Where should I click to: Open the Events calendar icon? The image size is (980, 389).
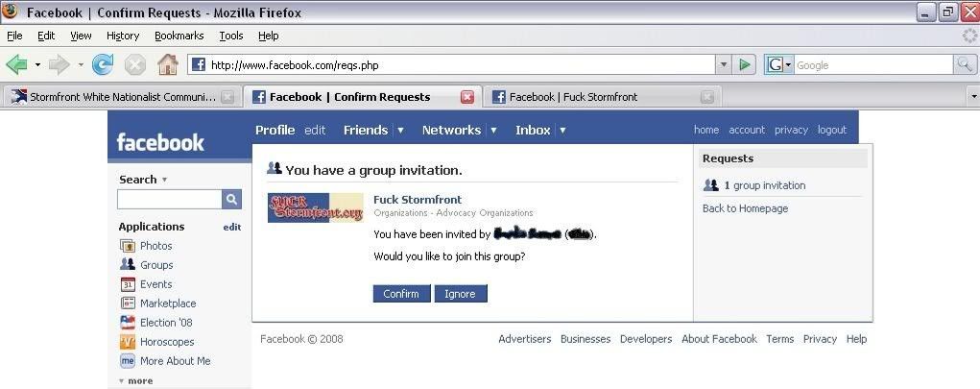[128, 284]
